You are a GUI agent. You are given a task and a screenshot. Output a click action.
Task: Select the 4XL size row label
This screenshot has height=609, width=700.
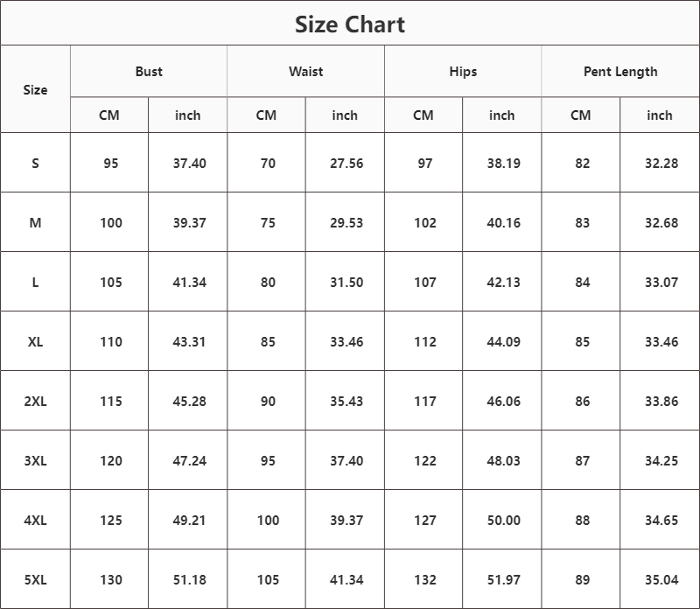(35, 520)
